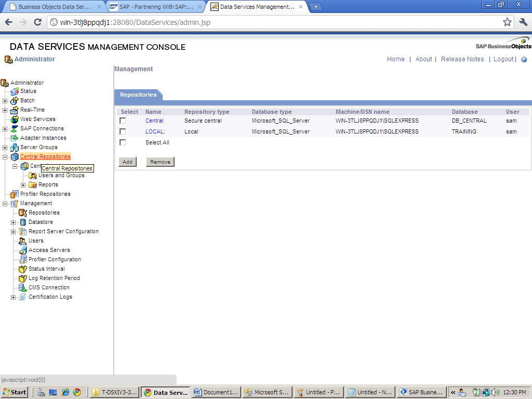Click the Adapter Instances icon
The height and width of the screenshot is (399, 532).
pyautogui.click(x=14, y=138)
